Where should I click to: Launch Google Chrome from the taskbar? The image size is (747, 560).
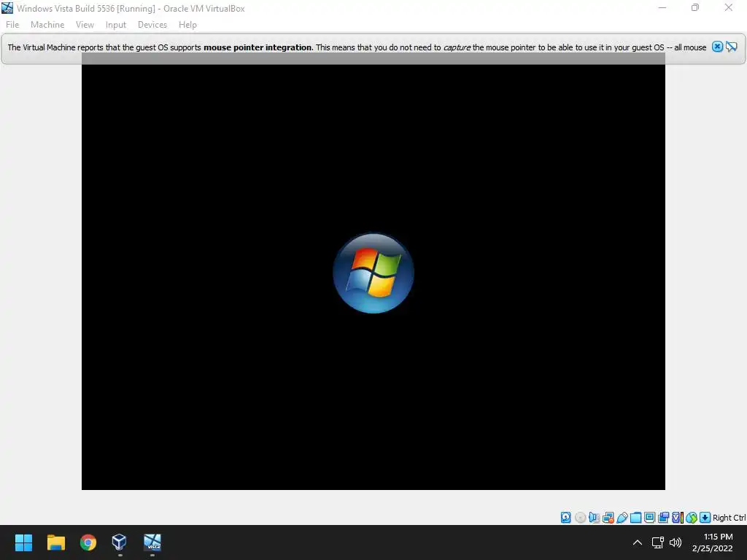88,542
